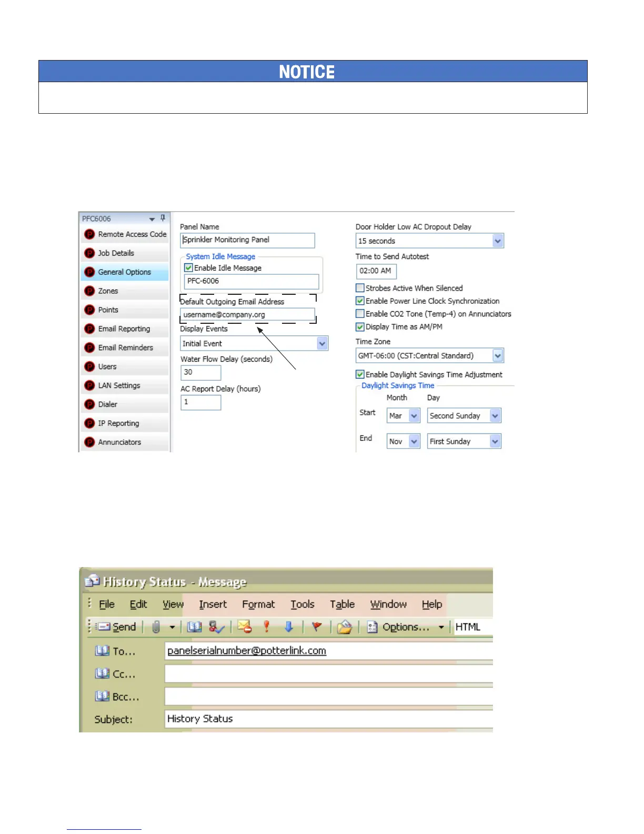
Task: Expand the Options dropdown arrow
Action: coord(441,627)
